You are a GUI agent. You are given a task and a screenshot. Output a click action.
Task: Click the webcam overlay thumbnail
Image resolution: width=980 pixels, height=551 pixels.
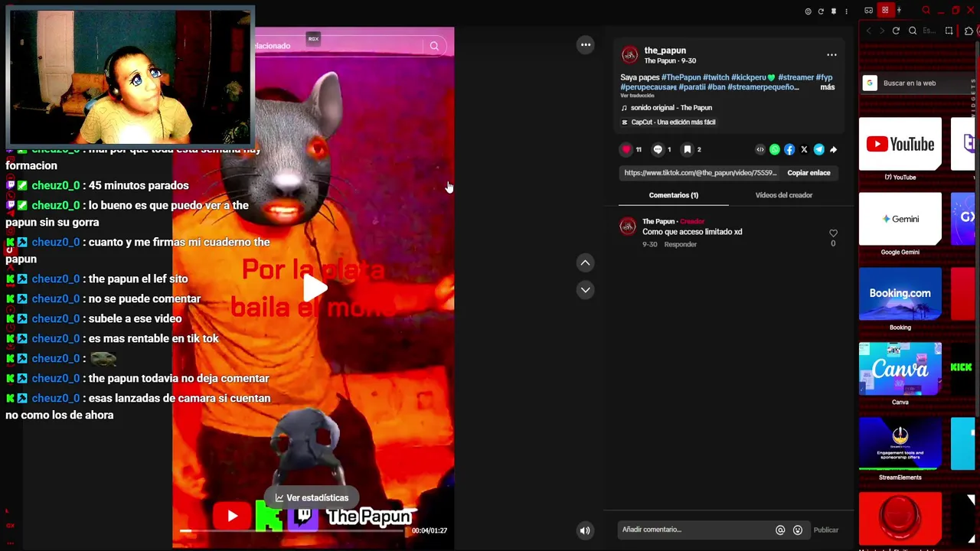(129, 77)
